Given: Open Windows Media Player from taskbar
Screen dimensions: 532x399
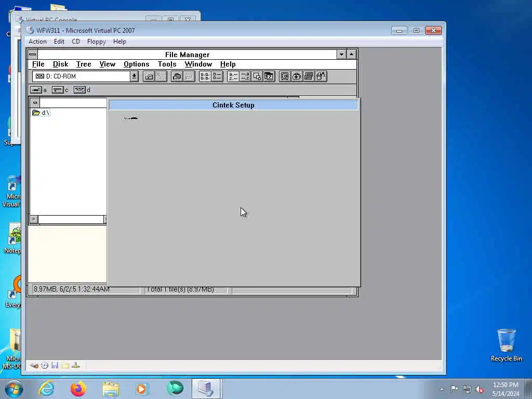Looking at the screenshot, I should click(x=142, y=389).
